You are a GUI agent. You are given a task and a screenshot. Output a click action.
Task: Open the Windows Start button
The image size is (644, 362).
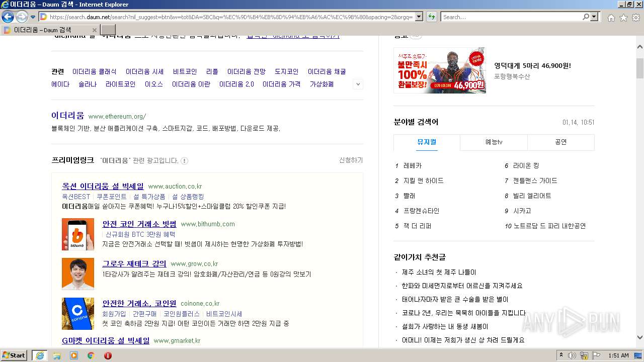[14, 355]
